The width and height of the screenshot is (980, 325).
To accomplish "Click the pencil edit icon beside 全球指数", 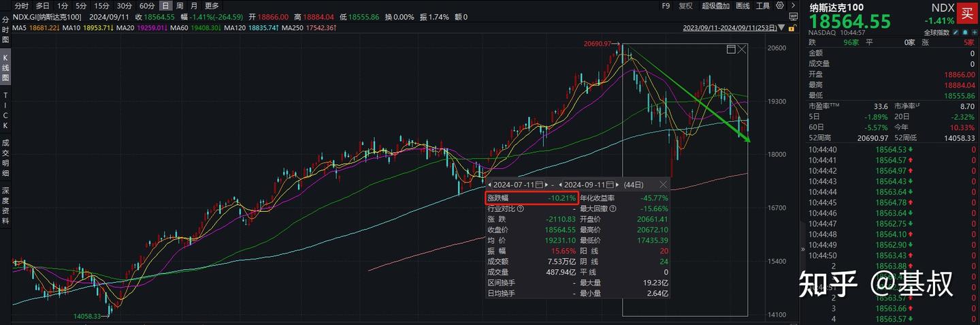I will [x=955, y=32].
